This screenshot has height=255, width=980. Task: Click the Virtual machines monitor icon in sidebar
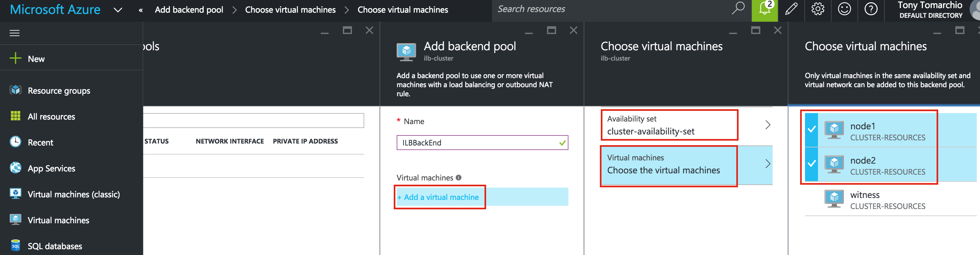point(16,220)
